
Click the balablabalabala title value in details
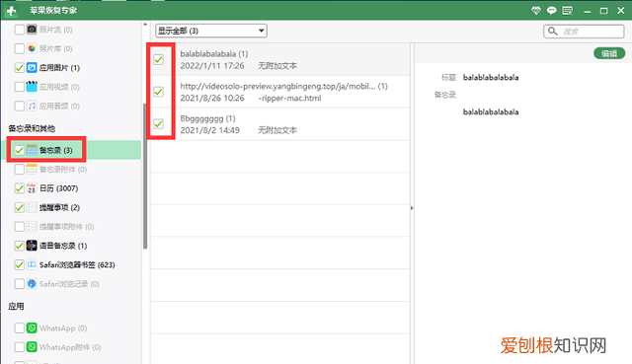click(491, 77)
